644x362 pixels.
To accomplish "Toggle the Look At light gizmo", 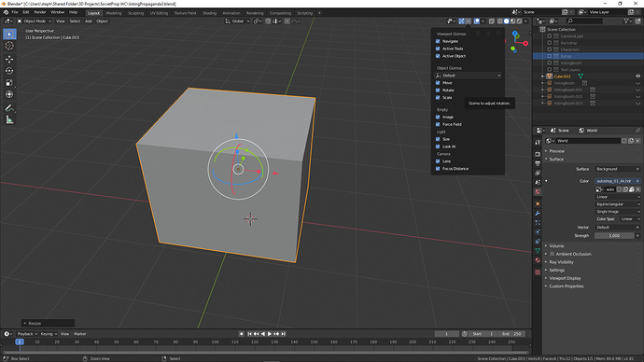I will (438, 146).
